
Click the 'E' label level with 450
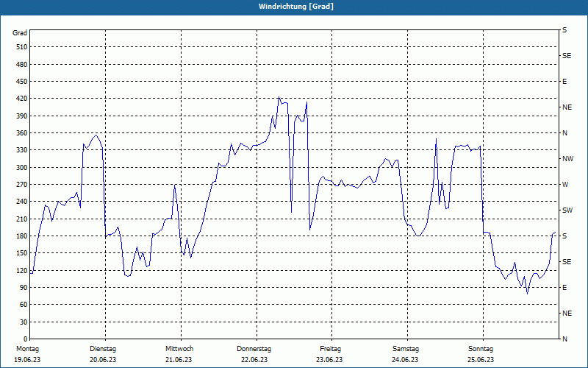pos(564,82)
